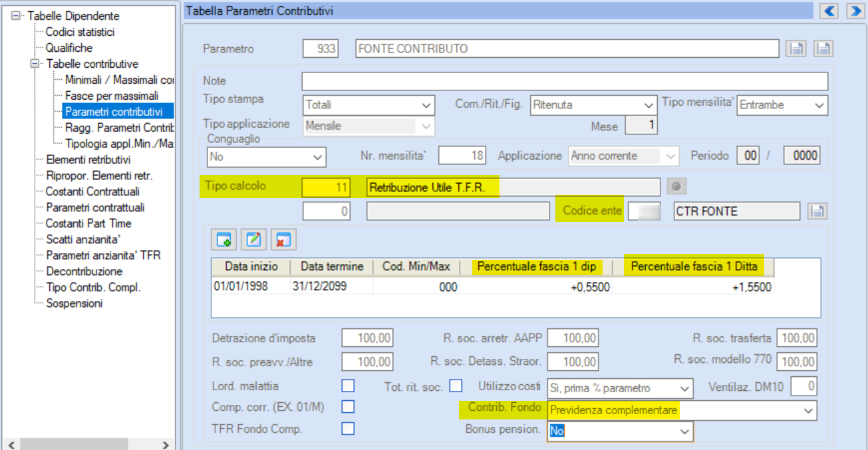Select Qualifiche in tree
This screenshot has height=450, width=868.
[69, 48]
